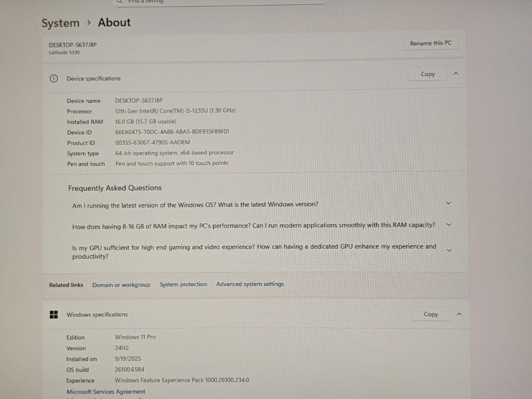Image resolution: width=532 pixels, height=399 pixels.
Task: Open the Microsoft Services Agreement link
Action: 106,392
